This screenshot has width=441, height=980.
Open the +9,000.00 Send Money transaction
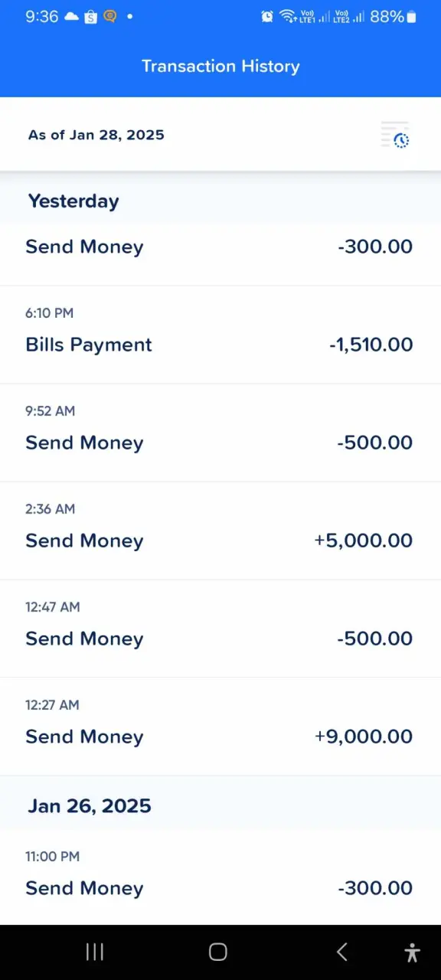click(x=220, y=727)
